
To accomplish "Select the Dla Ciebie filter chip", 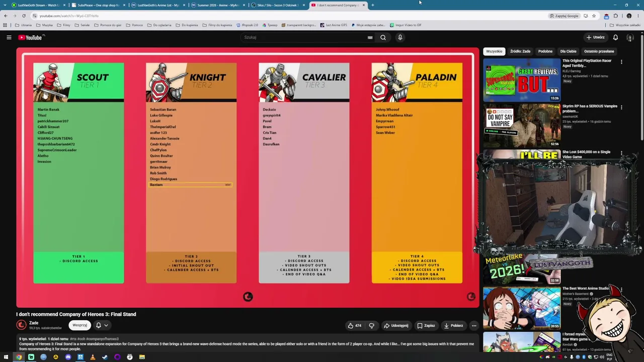I will pyautogui.click(x=569, y=51).
